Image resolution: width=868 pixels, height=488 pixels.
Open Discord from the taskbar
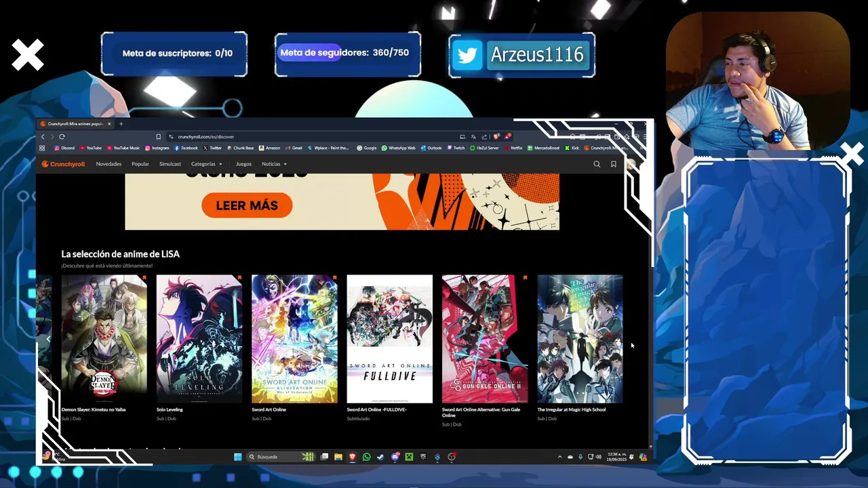[x=395, y=457]
